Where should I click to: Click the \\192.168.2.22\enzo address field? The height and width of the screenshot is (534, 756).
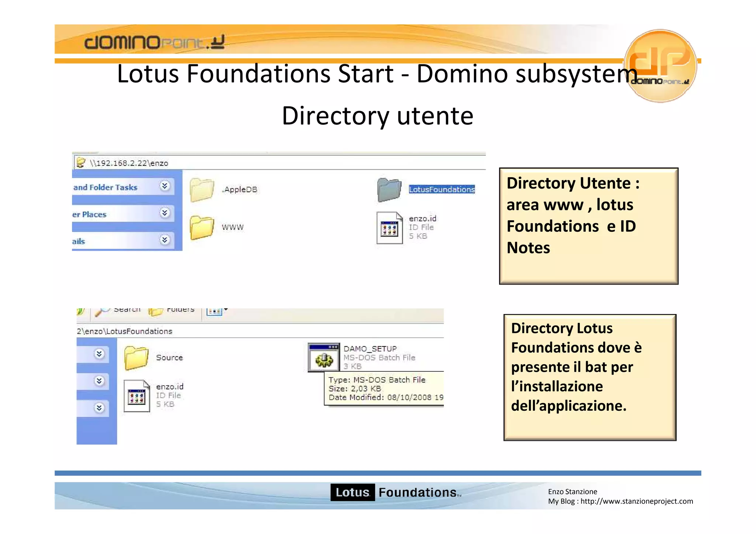point(279,163)
